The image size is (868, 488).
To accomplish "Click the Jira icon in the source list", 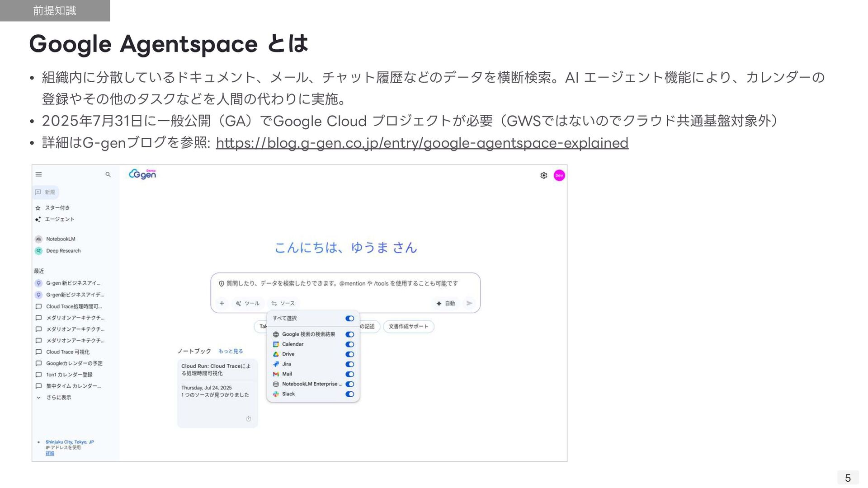I will click(276, 364).
